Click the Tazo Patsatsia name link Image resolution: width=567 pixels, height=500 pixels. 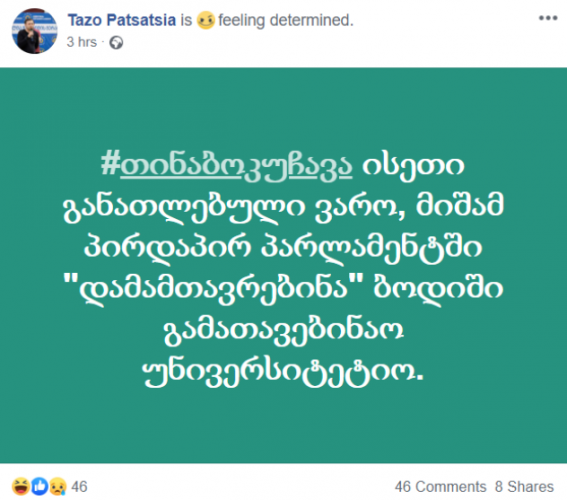pos(122,20)
